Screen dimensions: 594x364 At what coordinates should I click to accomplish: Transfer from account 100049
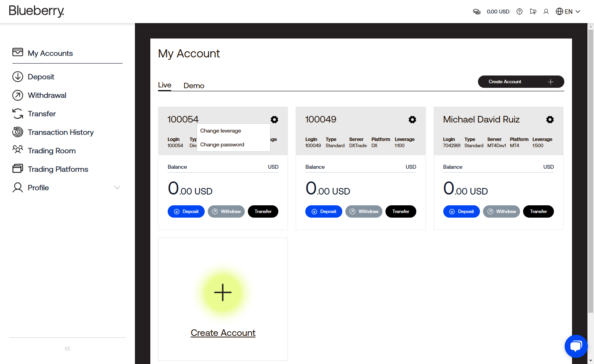point(401,211)
